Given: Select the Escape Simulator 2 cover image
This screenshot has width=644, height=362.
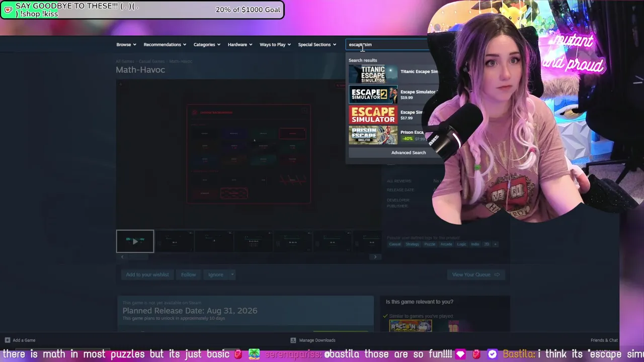Looking at the screenshot, I should point(373,95).
